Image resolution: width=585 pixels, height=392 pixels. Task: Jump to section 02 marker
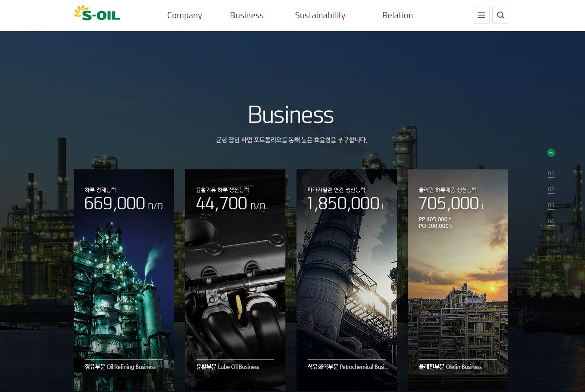click(x=551, y=189)
